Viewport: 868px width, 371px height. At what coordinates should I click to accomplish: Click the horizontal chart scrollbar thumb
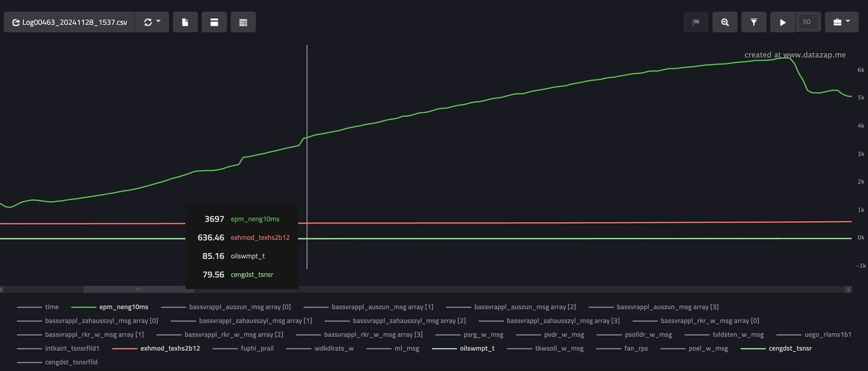[x=139, y=290]
